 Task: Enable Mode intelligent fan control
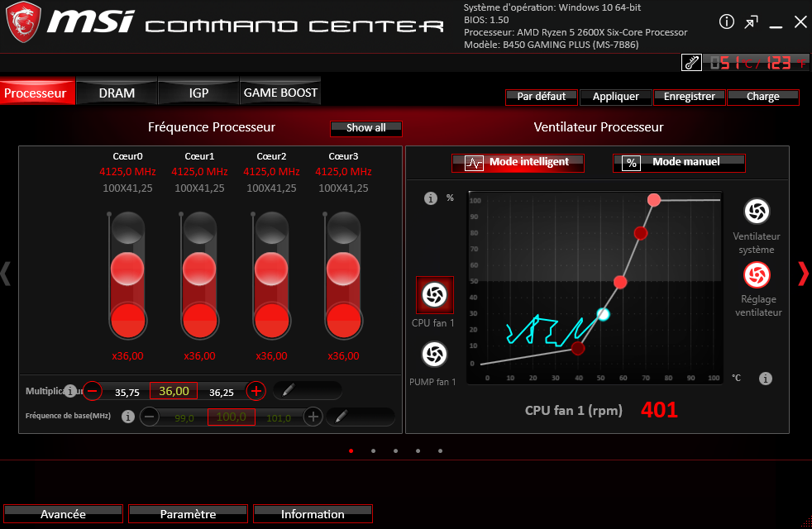[x=518, y=163]
